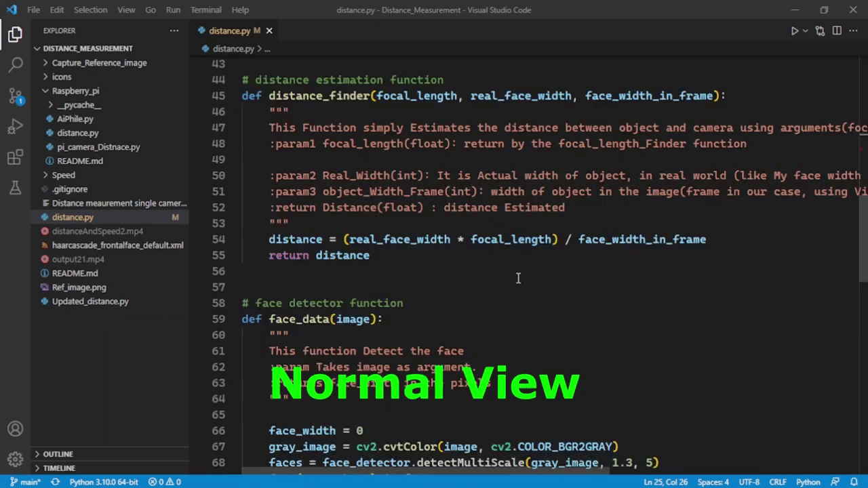Change the Python interpreter 3.10.0 64-bit

104,482
